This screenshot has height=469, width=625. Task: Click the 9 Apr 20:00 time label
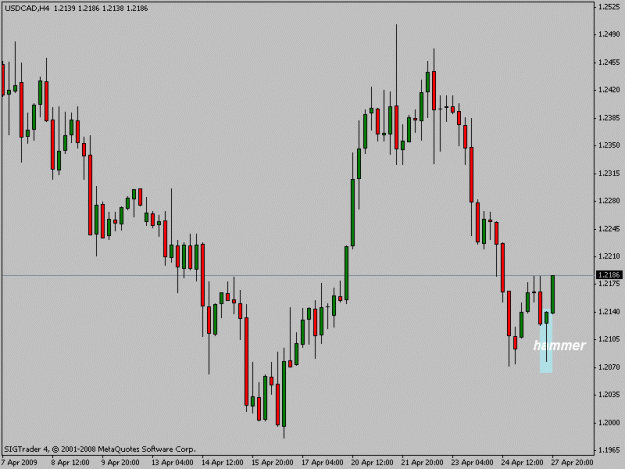(x=120, y=463)
